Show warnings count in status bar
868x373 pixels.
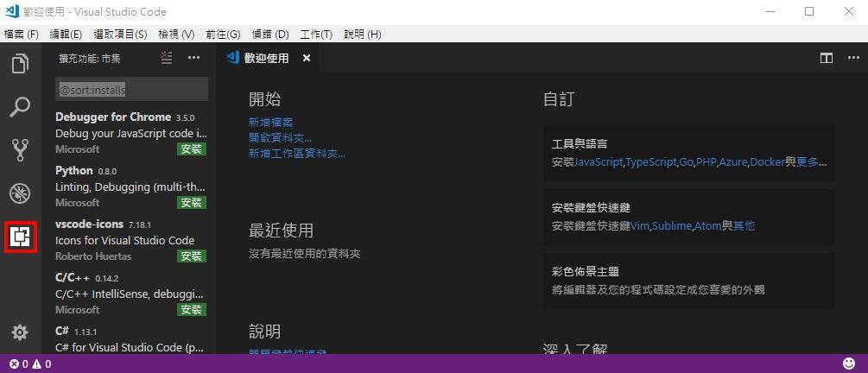(x=41, y=364)
